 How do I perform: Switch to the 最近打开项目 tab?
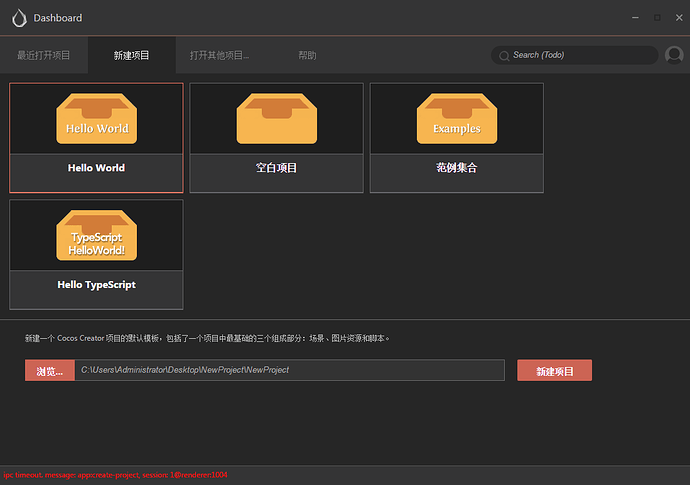pos(44,55)
